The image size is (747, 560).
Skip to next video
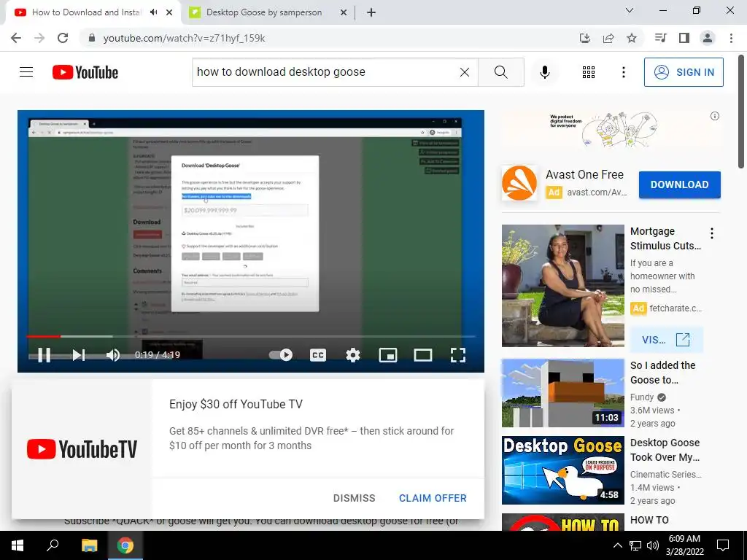(x=79, y=355)
